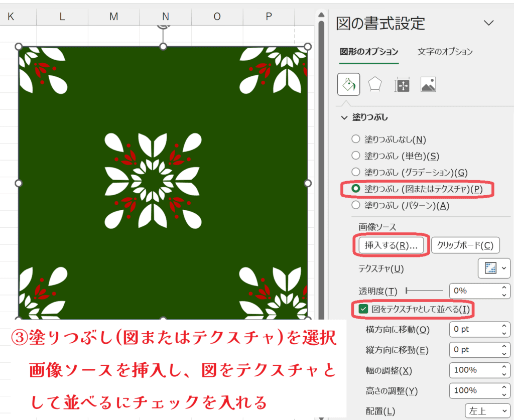Open the Size & Properties icon tab
This screenshot has height=420, width=514.
click(403, 85)
